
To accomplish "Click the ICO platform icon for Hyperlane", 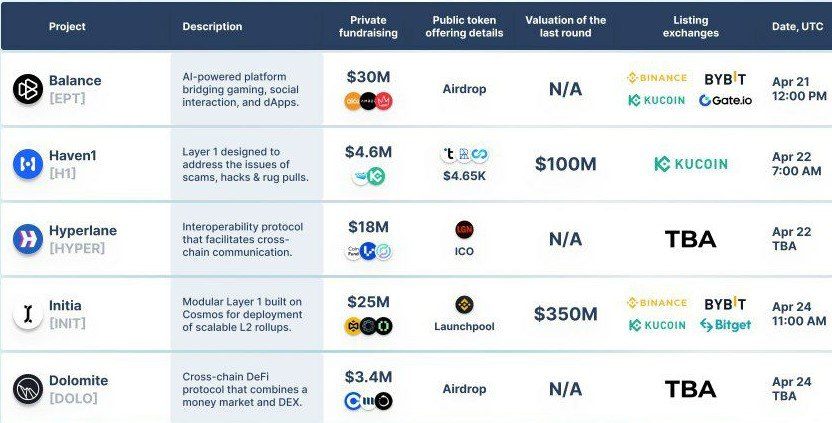I will [464, 230].
